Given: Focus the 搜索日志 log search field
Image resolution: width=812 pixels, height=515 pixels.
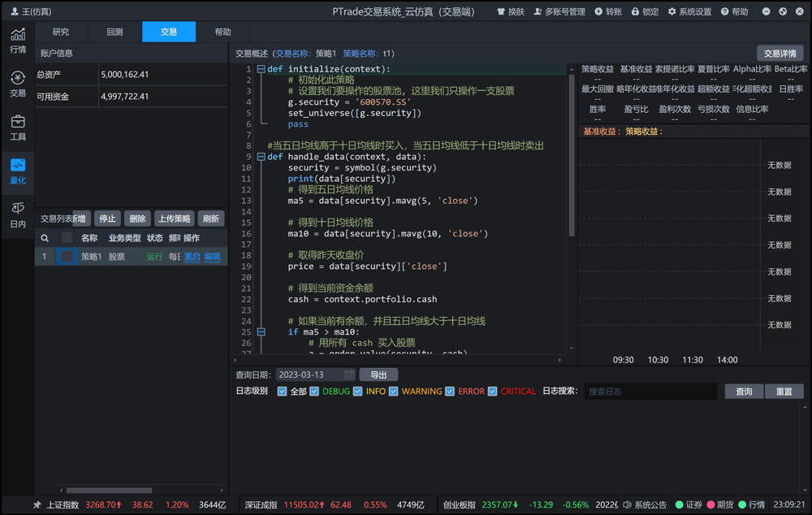Looking at the screenshot, I should 650,392.
